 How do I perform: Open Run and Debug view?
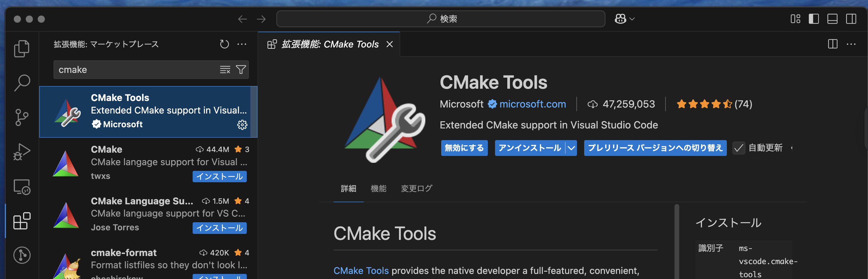tap(22, 152)
